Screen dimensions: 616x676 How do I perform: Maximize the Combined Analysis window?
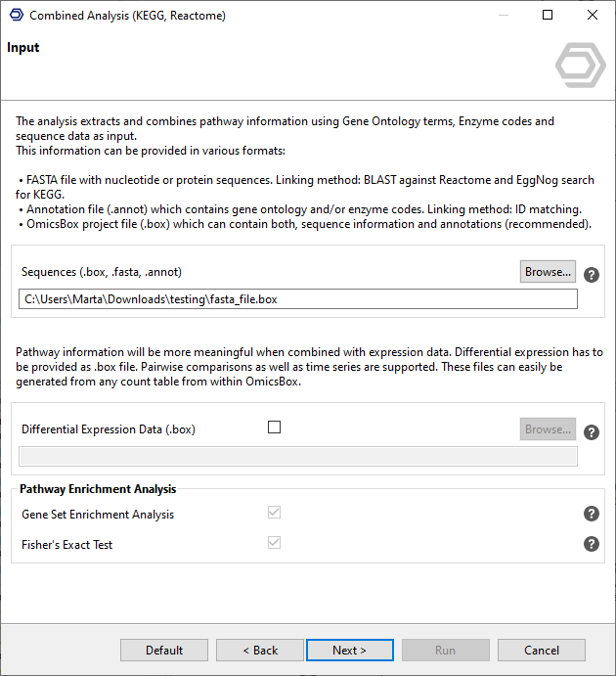point(548,16)
